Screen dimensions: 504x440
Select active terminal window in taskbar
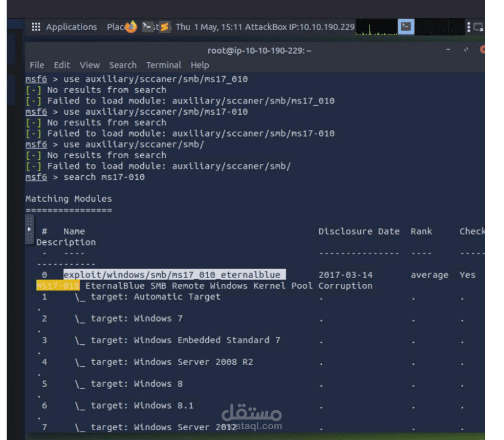pyautogui.click(x=406, y=27)
